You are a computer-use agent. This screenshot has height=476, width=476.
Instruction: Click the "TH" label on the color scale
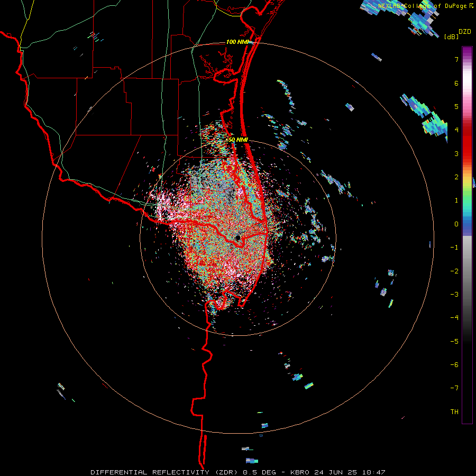(x=454, y=412)
